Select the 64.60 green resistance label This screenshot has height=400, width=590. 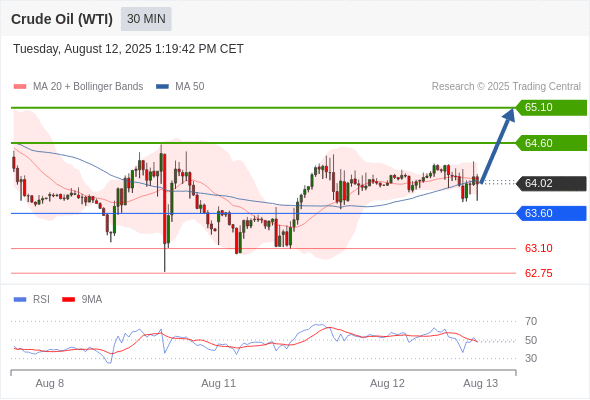[x=551, y=143]
